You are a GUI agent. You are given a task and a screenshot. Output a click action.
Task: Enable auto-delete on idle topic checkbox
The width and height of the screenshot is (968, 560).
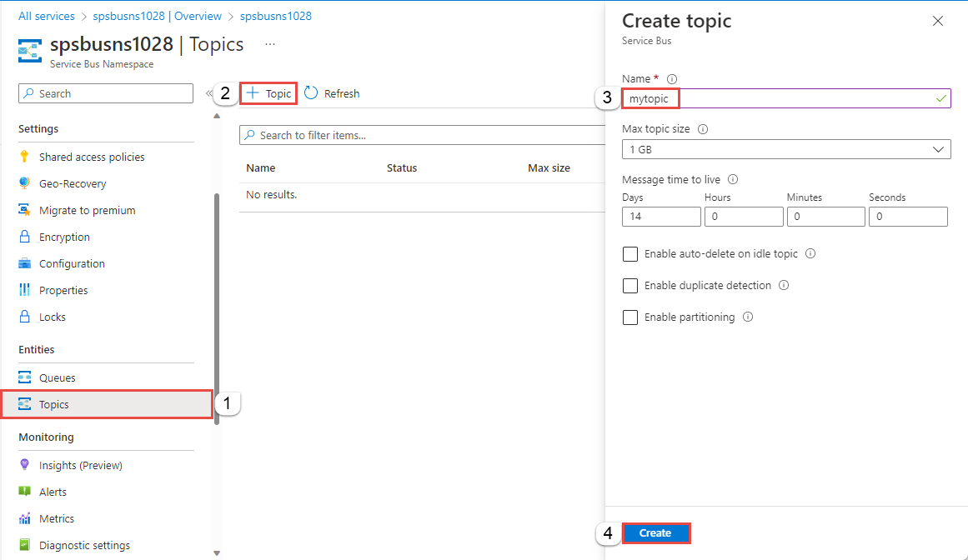click(x=630, y=254)
